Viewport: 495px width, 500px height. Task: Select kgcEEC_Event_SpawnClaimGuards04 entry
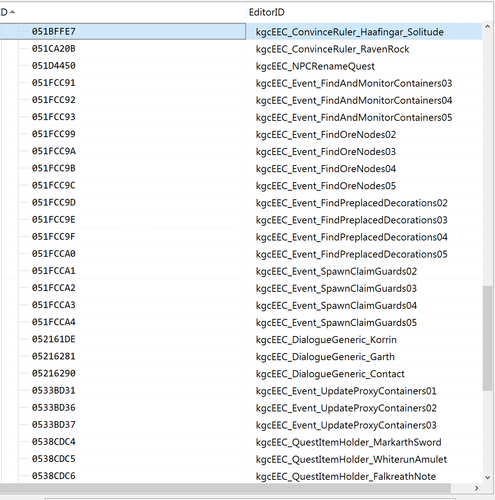click(336, 306)
